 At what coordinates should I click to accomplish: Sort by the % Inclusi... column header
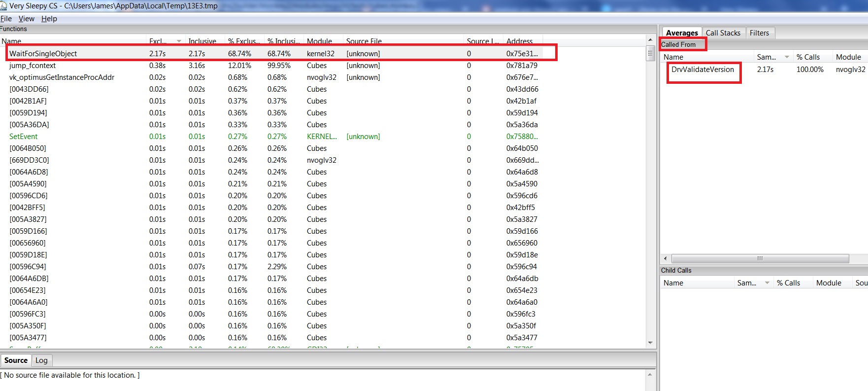tap(283, 41)
